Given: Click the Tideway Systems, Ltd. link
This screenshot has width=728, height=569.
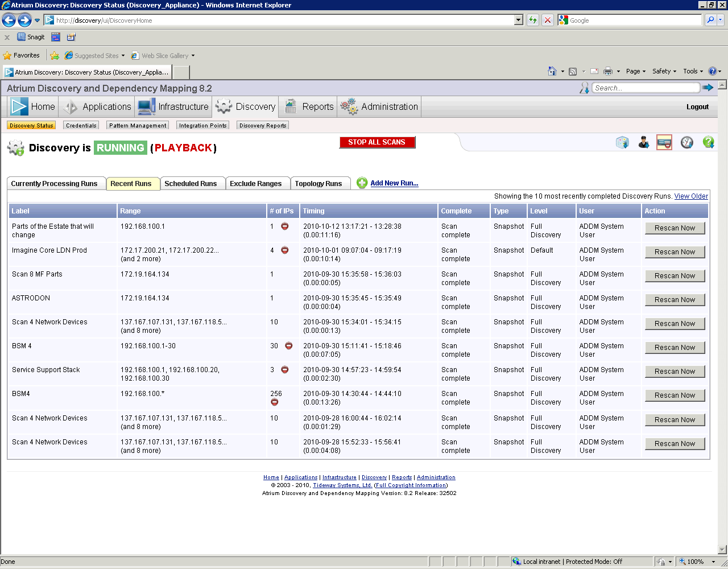Looking at the screenshot, I should coord(342,485).
